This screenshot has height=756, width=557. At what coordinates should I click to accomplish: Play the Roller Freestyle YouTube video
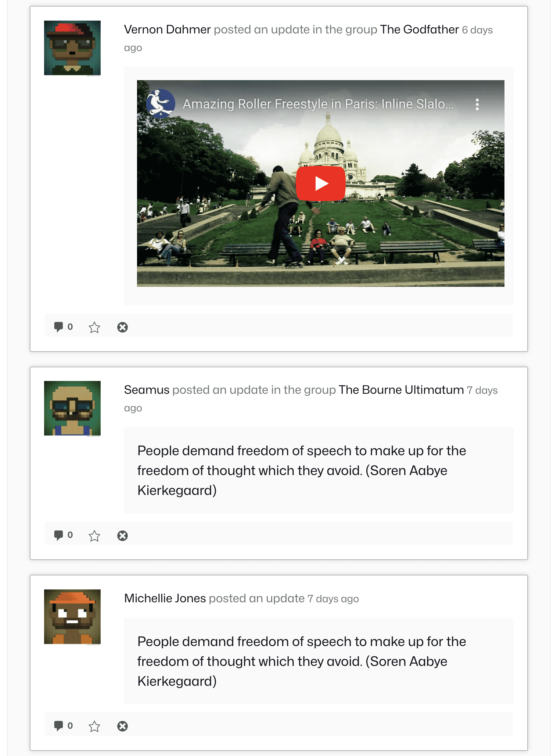coord(320,183)
